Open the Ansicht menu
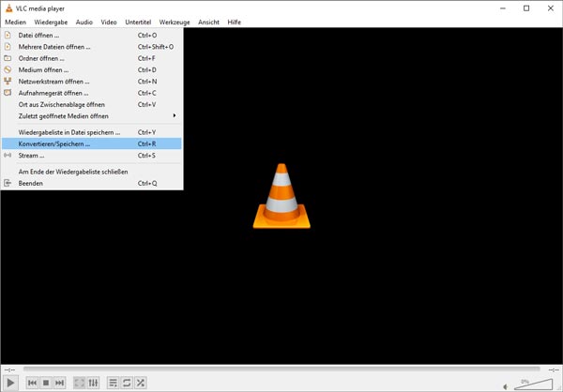Viewport: 563px width, 392px height. tap(208, 22)
